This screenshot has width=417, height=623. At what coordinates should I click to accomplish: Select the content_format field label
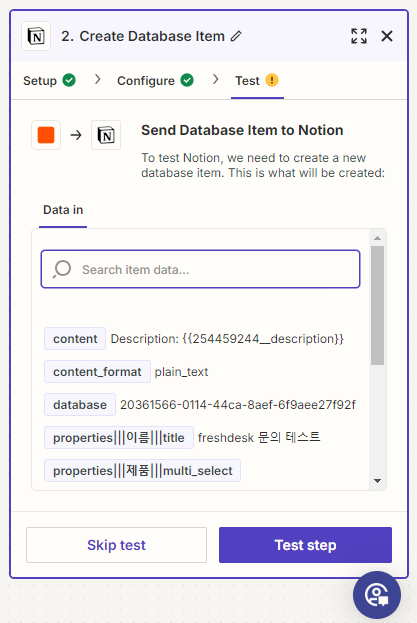pyautogui.click(x=97, y=371)
